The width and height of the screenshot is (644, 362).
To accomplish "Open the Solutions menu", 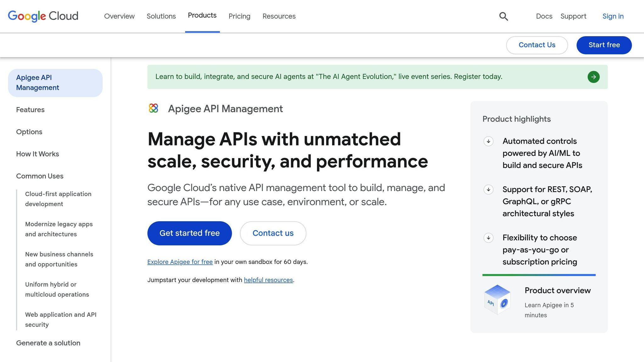I will tap(161, 16).
